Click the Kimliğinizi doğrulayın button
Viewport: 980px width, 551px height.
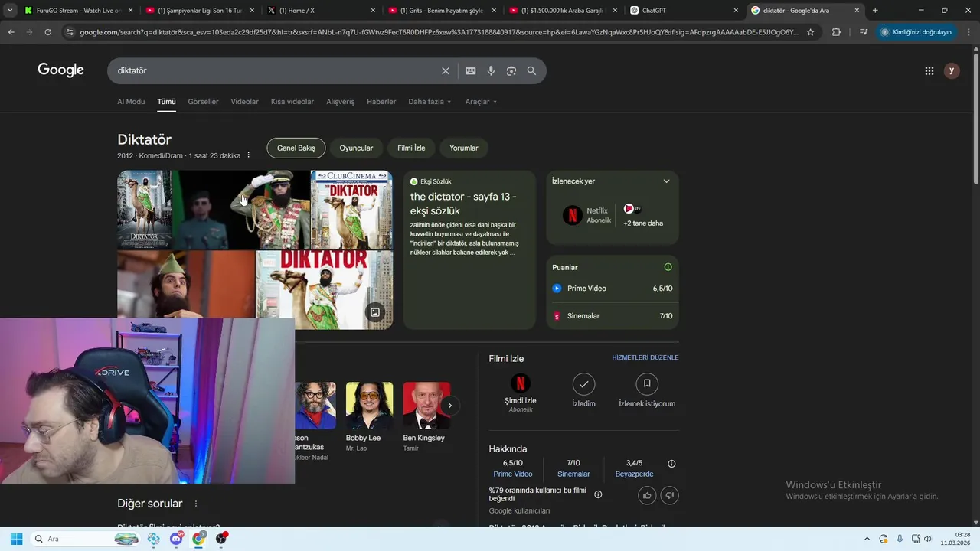click(x=916, y=32)
